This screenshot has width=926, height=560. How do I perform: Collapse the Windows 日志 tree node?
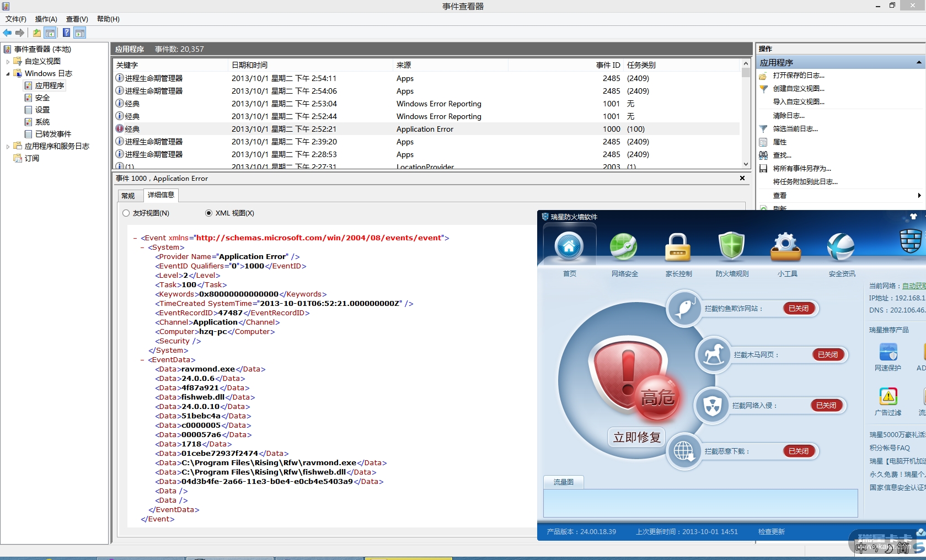click(8, 74)
